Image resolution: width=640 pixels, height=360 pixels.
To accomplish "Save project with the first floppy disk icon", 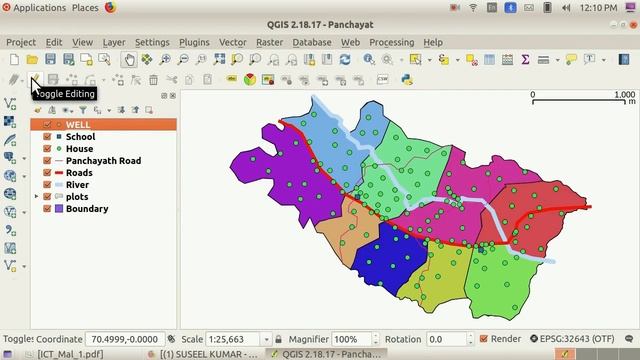I will click(x=50, y=60).
